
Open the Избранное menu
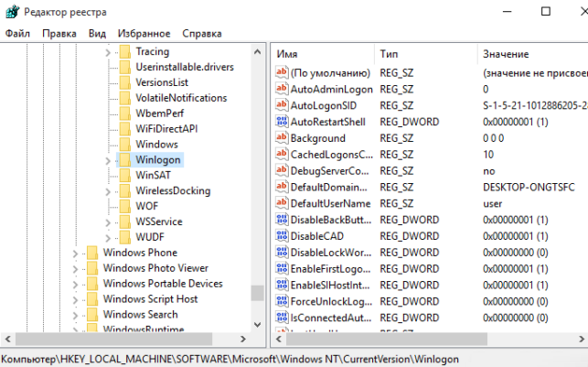pyautogui.click(x=144, y=33)
